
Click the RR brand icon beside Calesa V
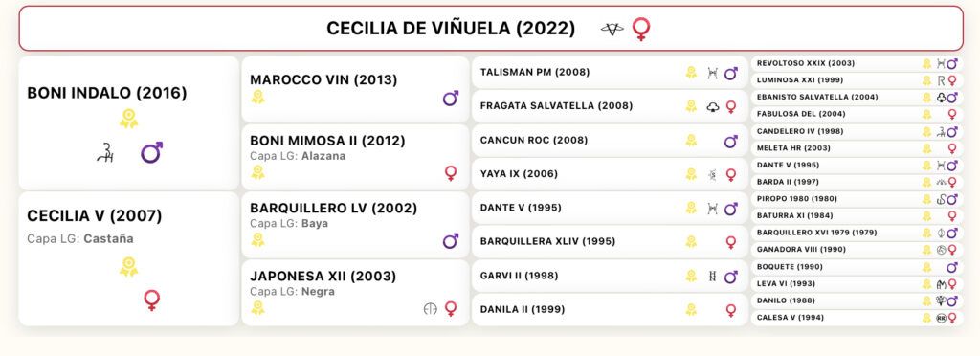coord(942,318)
